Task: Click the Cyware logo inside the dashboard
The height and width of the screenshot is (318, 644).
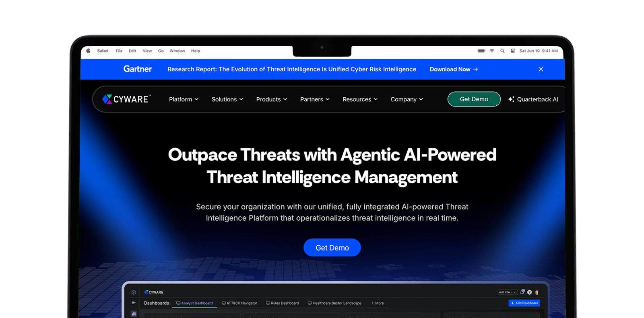Action: (154, 292)
